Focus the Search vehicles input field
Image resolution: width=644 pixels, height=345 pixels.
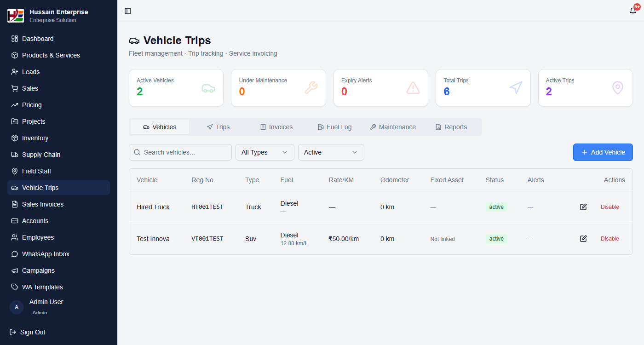click(180, 152)
